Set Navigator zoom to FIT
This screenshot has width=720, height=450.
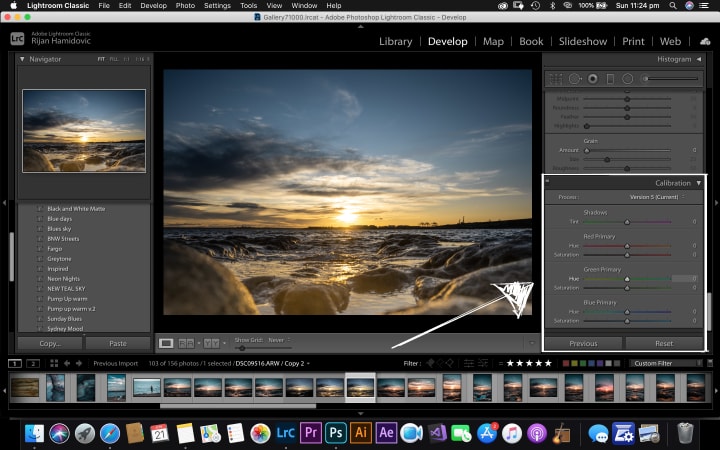coord(101,59)
